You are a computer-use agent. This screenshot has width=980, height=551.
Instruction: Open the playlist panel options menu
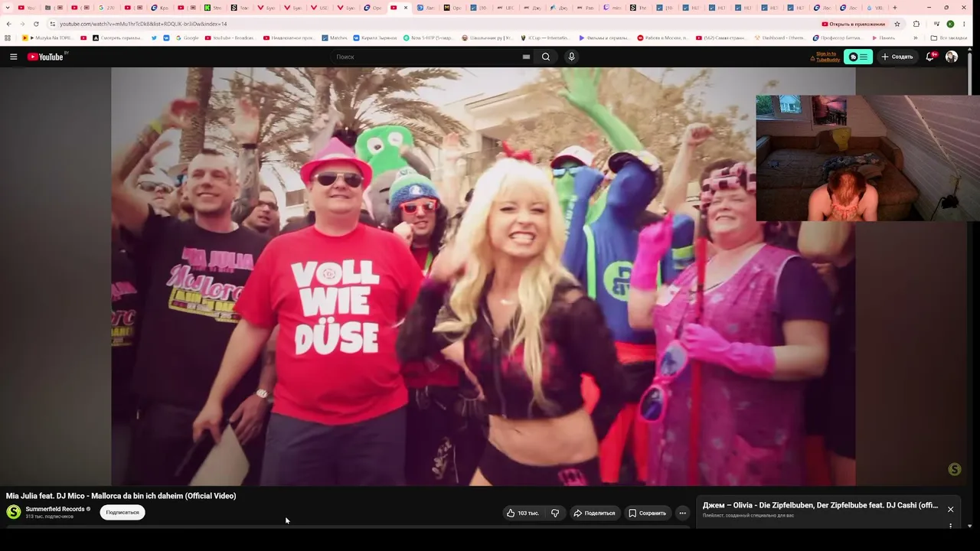click(x=950, y=526)
